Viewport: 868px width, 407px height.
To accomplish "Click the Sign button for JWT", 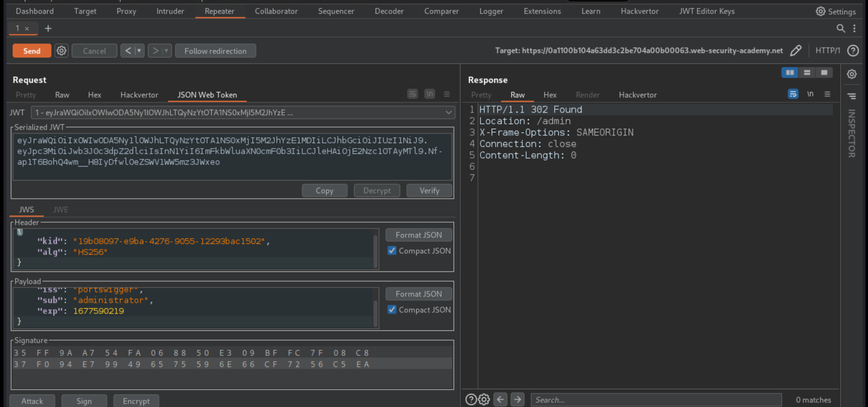I will [84, 401].
